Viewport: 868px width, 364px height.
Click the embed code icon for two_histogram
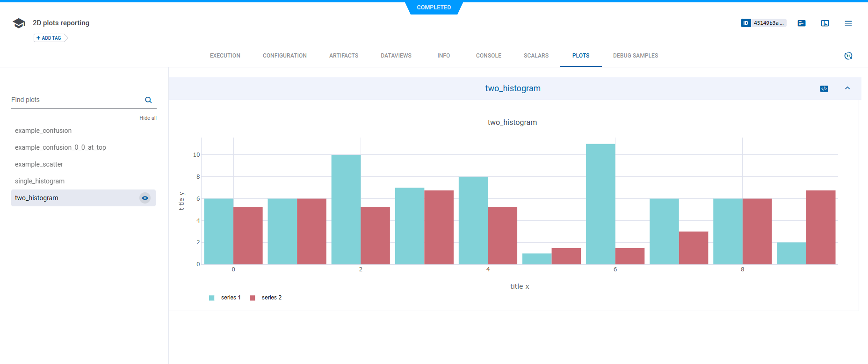[x=824, y=89]
